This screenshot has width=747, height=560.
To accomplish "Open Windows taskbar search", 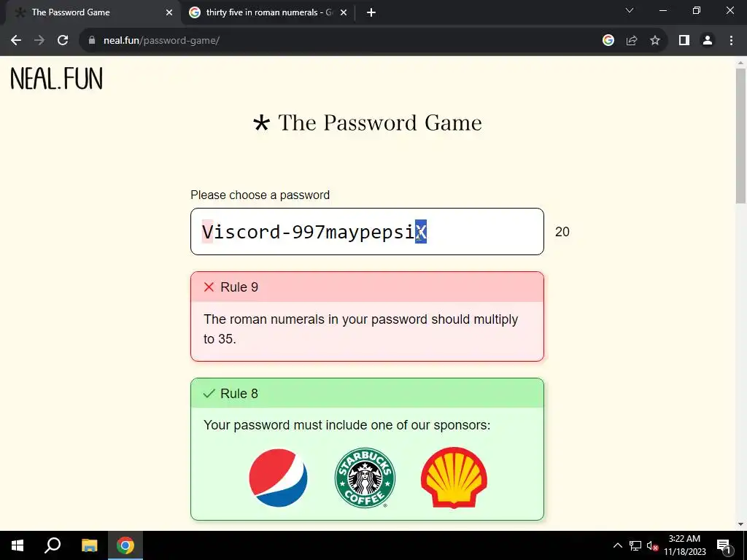I will pyautogui.click(x=53, y=545).
